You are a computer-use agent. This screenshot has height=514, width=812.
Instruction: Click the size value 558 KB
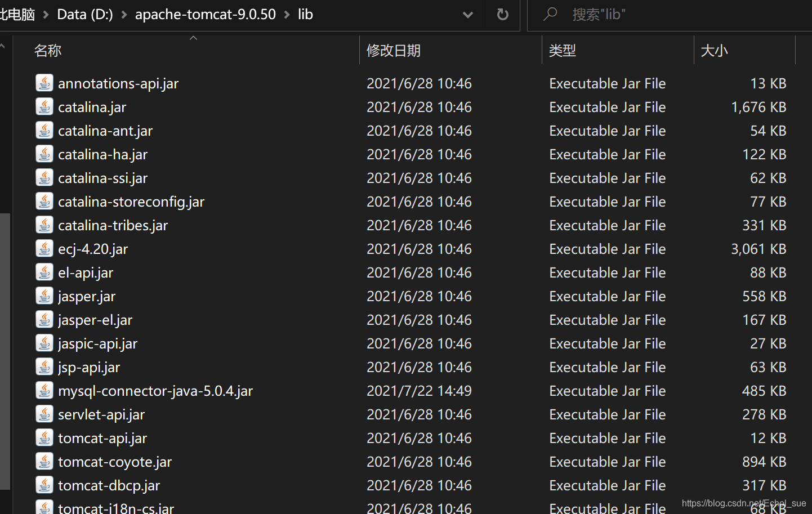point(764,296)
